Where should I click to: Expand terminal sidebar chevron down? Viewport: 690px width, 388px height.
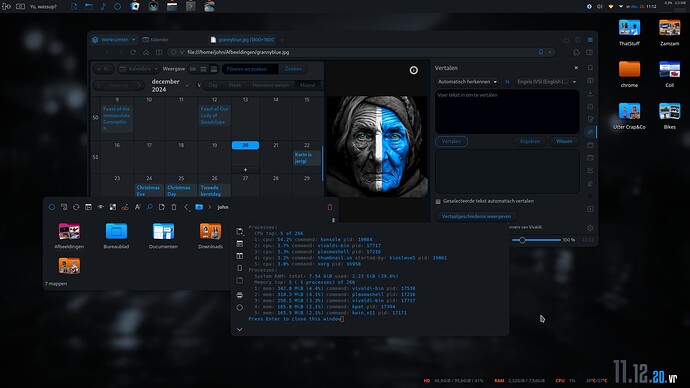click(x=239, y=329)
